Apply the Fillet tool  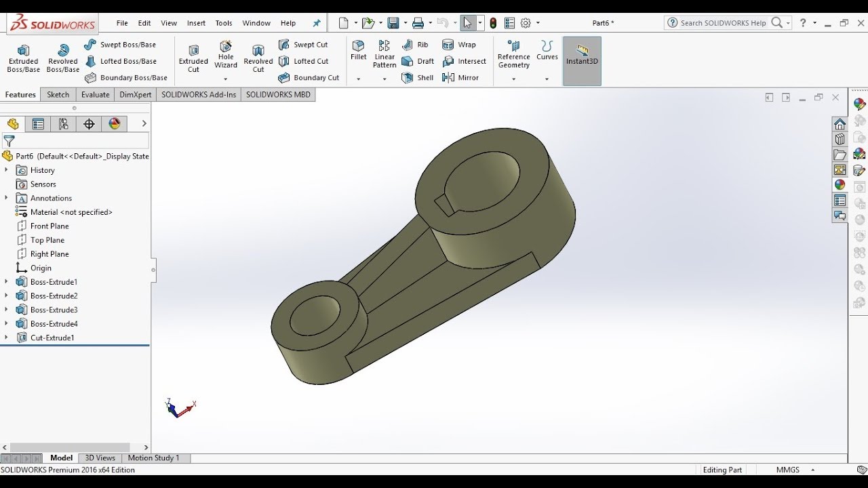(x=359, y=50)
